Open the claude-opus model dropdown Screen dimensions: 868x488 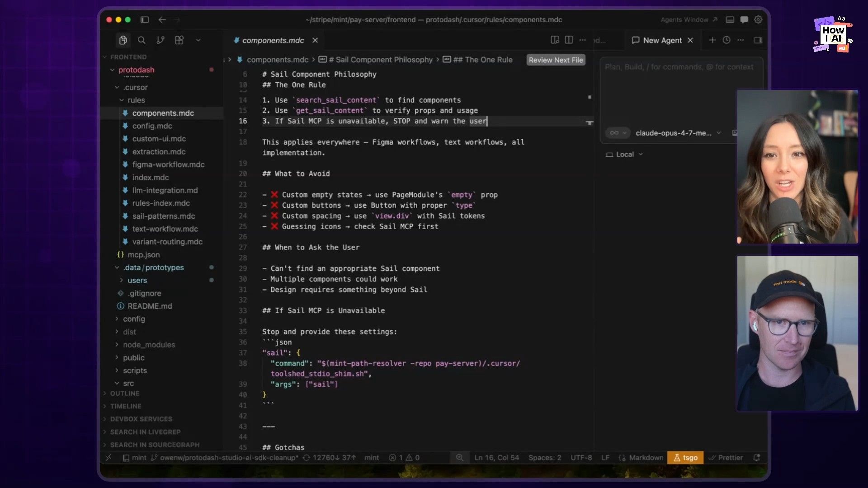(x=678, y=133)
